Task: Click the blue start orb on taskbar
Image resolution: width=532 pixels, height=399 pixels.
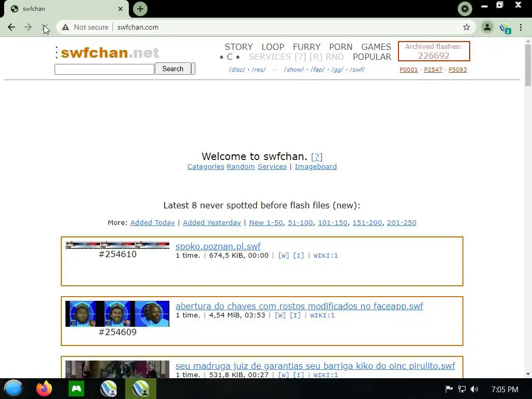Action: click(x=14, y=389)
